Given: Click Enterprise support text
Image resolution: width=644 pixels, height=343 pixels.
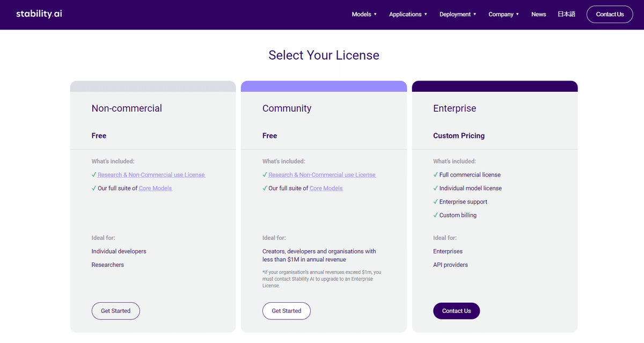Looking at the screenshot, I should 464,202.
